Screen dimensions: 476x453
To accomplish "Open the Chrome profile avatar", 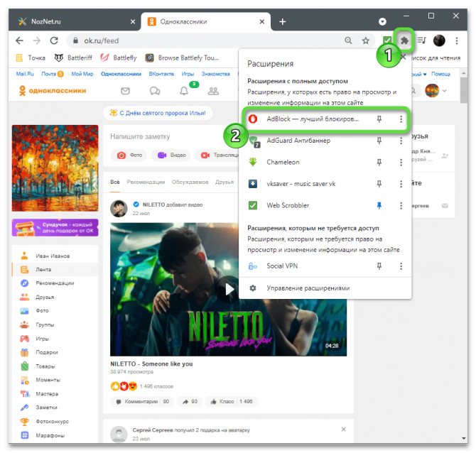I will [x=439, y=40].
